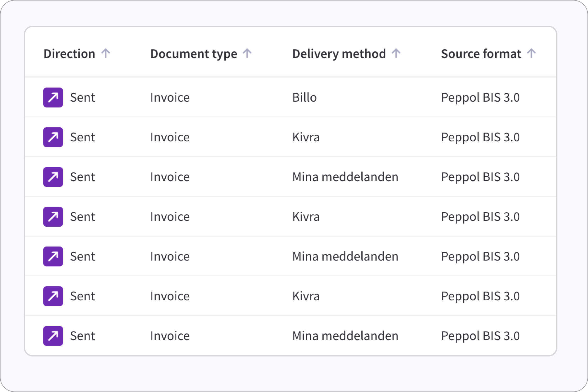Viewport: 588px width, 392px height.
Task: Click the Invoice text in the third row
Action: pyautogui.click(x=170, y=177)
